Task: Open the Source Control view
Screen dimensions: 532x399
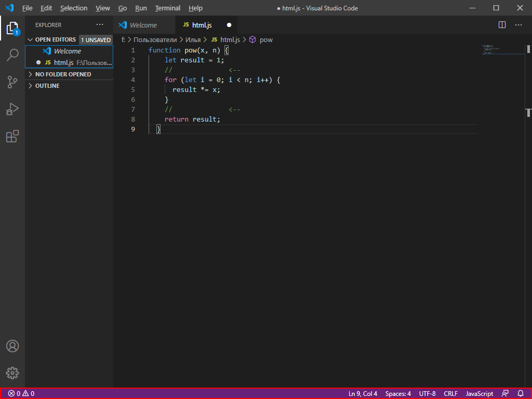Action: (12, 82)
